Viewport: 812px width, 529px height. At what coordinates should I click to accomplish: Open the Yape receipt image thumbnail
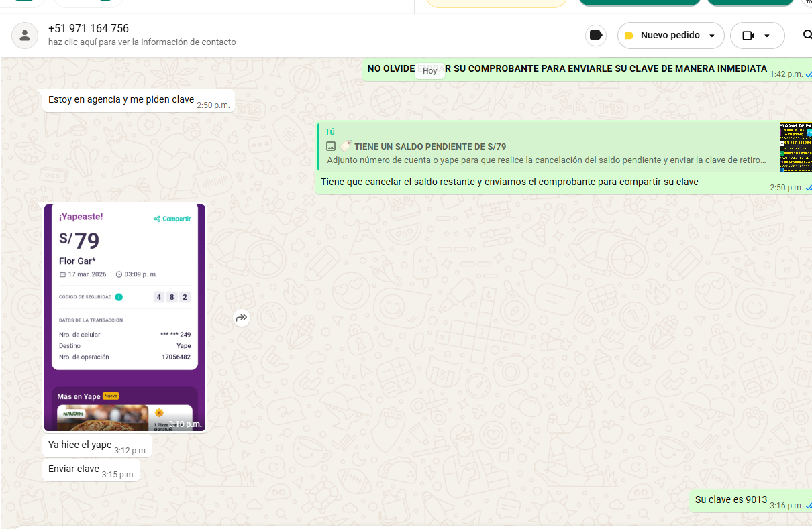pos(125,318)
